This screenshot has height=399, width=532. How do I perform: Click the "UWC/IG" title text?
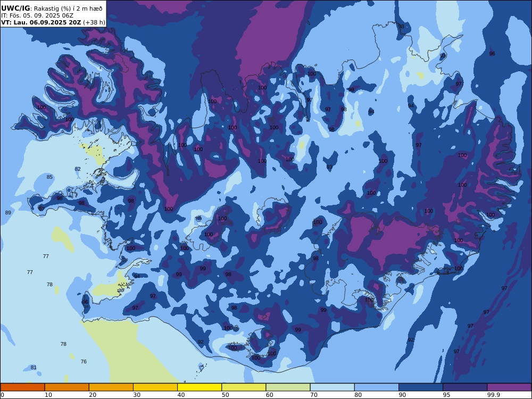tap(15, 9)
